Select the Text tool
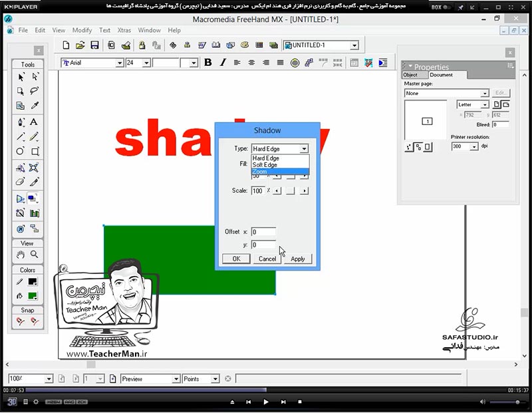Screen dimensions: 532x413 point(34,122)
